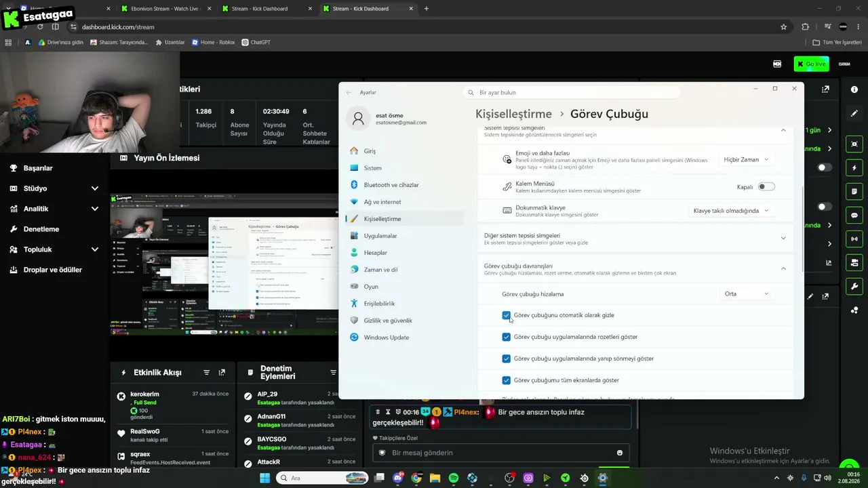Viewport: 868px width, 488px height.
Task: Switch to second Stream - Kick Dashboard tab
Action: 368,9
